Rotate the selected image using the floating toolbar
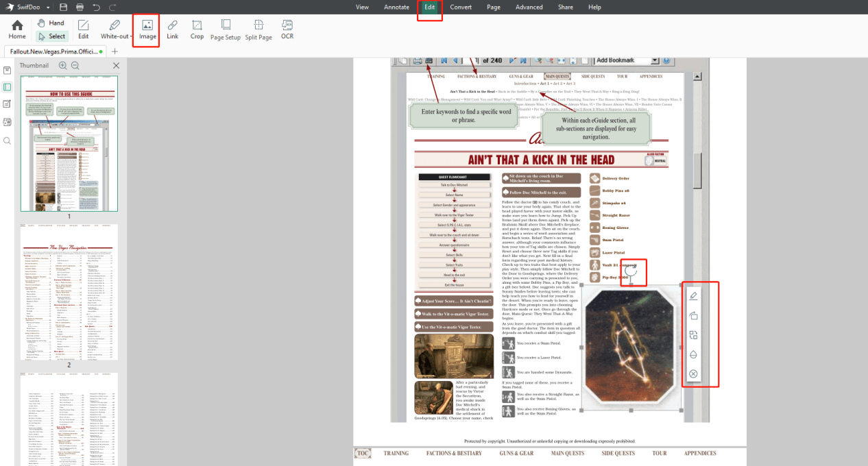The height and width of the screenshot is (466, 868). tap(693, 315)
